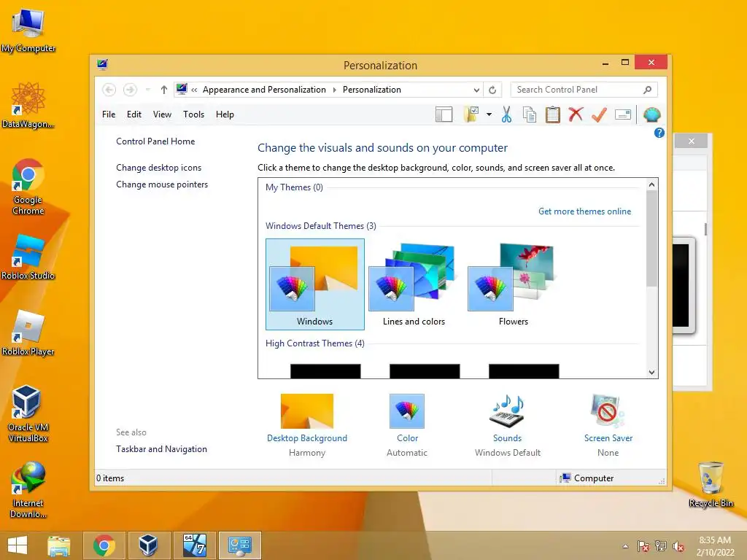Image resolution: width=747 pixels, height=560 pixels.
Task: Open the Recycle Bin
Action: tap(711, 484)
